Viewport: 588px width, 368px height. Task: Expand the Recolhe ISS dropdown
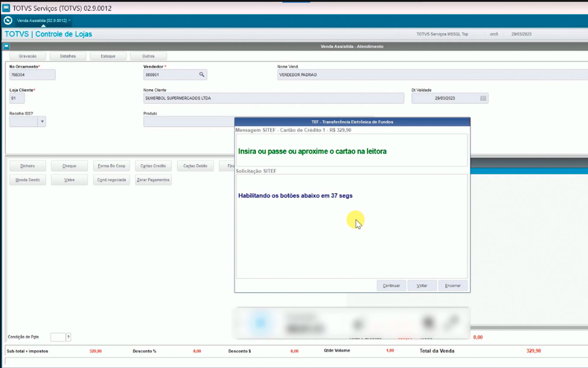point(42,122)
